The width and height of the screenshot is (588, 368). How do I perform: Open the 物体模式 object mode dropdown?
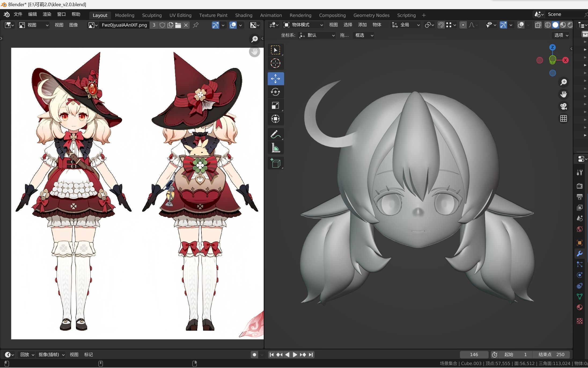(303, 25)
